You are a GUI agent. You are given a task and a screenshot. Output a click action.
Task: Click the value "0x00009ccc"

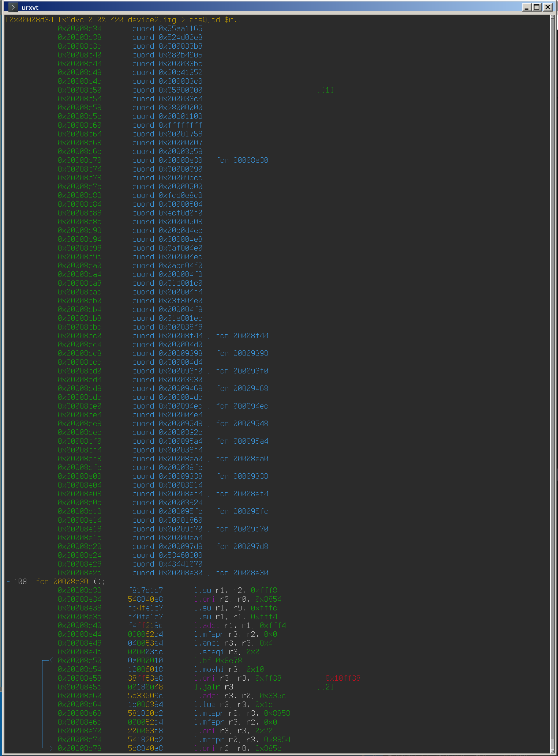click(x=180, y=178)
